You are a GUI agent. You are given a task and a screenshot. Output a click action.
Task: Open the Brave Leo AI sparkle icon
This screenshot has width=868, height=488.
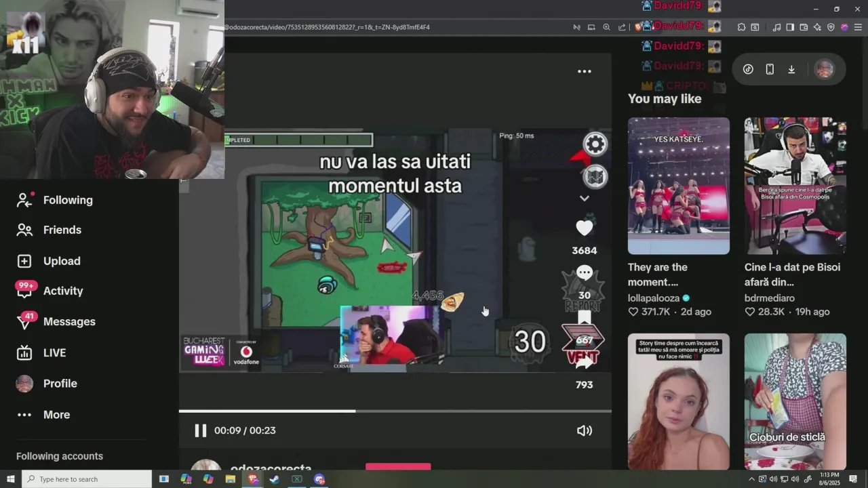817,27
